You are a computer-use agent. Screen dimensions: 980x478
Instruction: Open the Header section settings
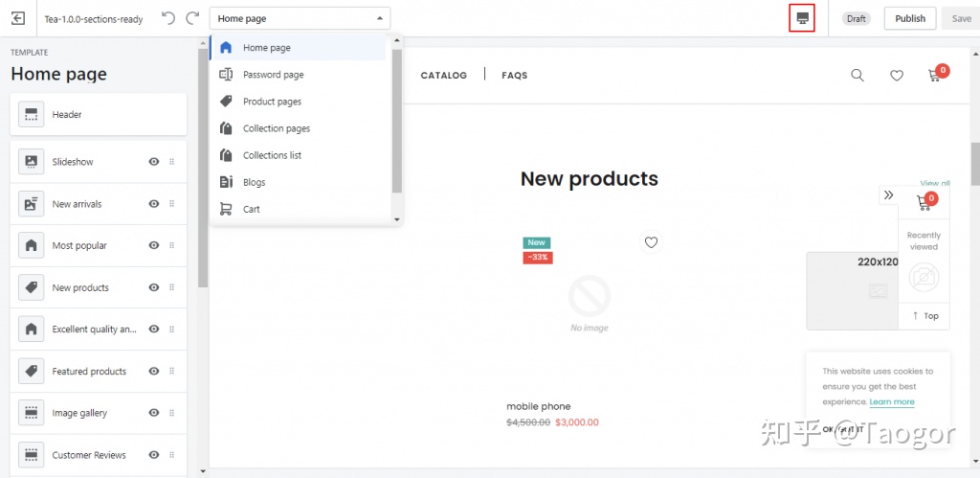98,115
